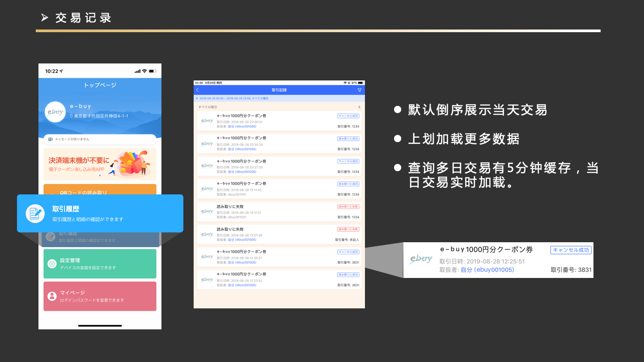Screen dimensions: 644x362
Task: Tap the date range filter summary bar
Action: pos(279,98)
